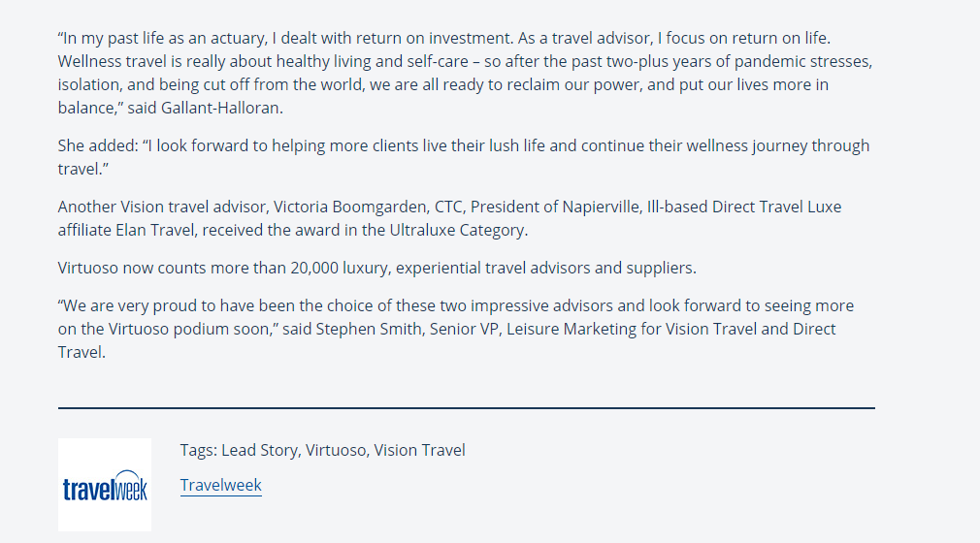Click the paragraph starting "We are very proud"

(456, 329)
